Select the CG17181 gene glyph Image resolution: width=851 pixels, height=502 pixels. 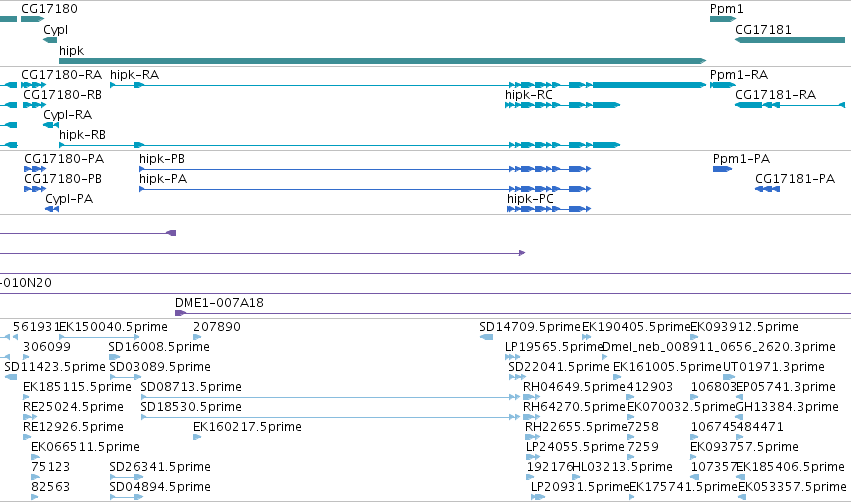pyautogui.click(x=790, y=40)
